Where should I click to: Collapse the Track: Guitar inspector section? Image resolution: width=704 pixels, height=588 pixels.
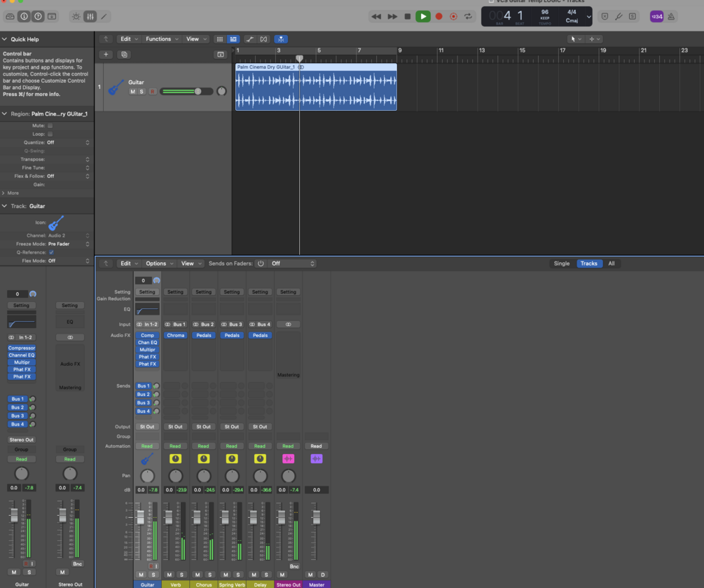click(4, 206)
